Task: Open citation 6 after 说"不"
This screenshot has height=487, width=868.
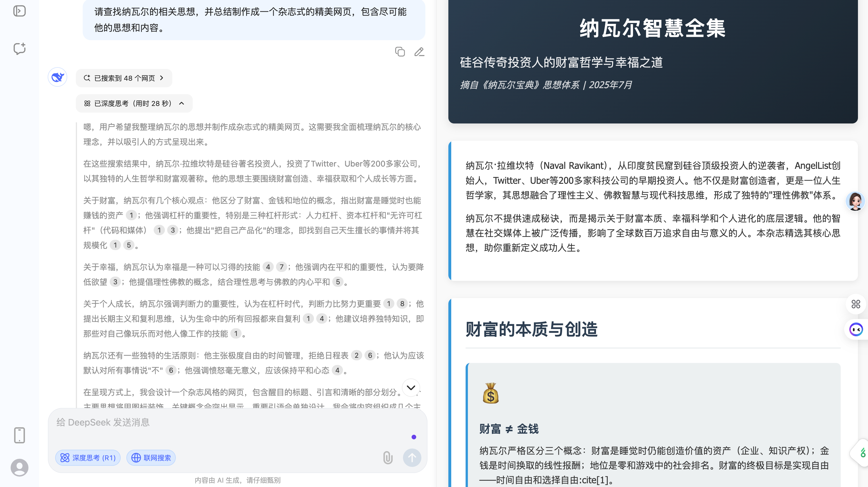Action: click(171, 370)
